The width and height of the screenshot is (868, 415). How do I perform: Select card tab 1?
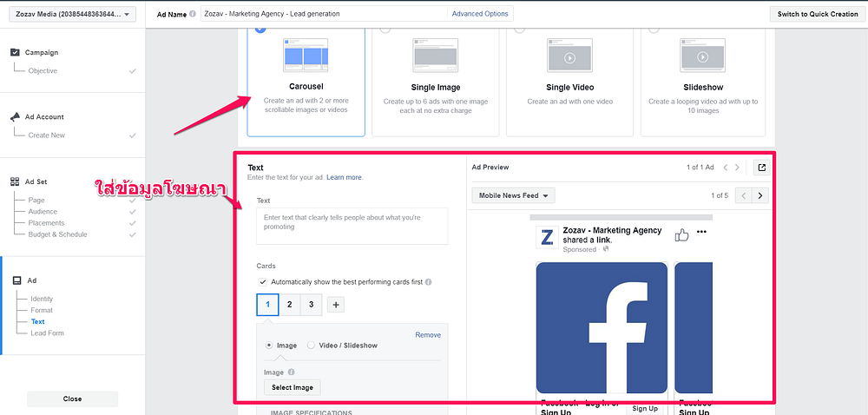coord(268,305)
